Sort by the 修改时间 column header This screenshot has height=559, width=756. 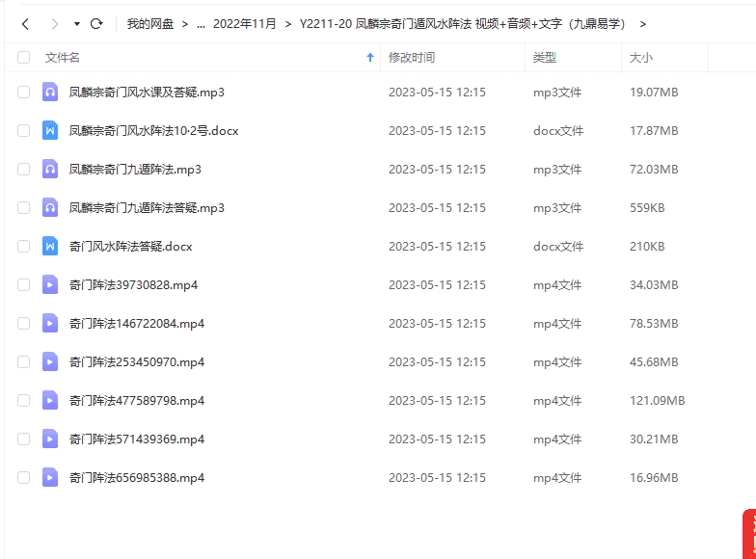pyautogui.click(x=412, y=58)
